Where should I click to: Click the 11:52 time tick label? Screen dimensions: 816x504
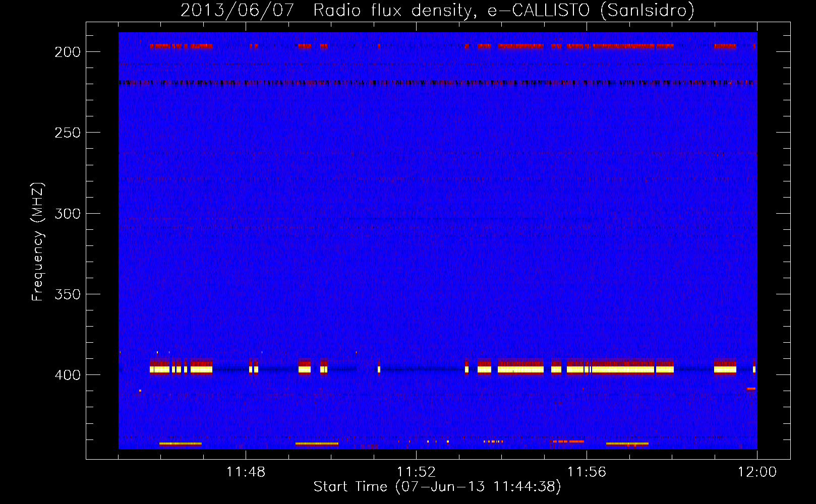416,472
